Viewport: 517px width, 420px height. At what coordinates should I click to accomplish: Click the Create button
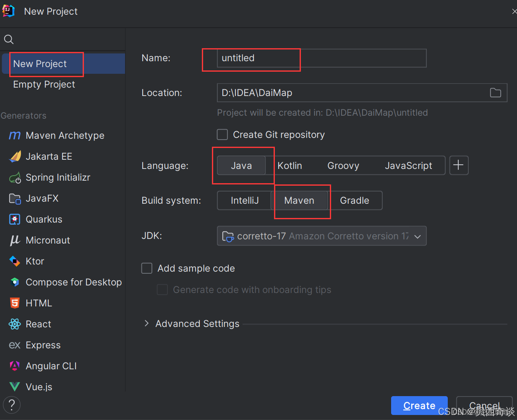419,405
